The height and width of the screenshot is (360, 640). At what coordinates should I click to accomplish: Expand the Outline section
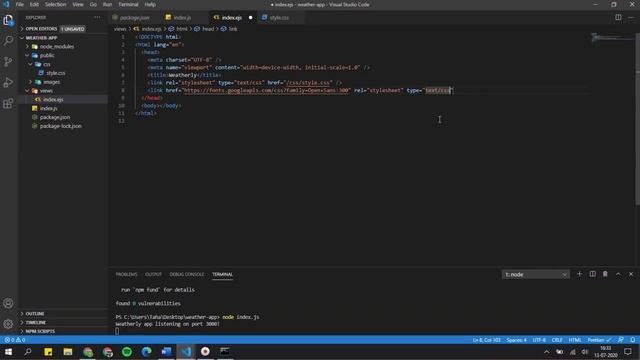tap(35, 313)
